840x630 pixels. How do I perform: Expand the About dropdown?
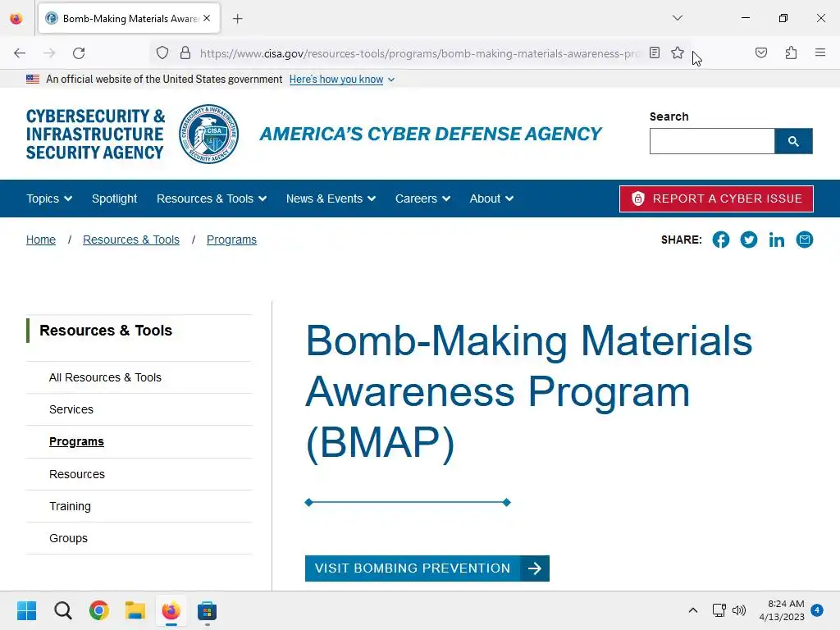click(x=491, y=199)
